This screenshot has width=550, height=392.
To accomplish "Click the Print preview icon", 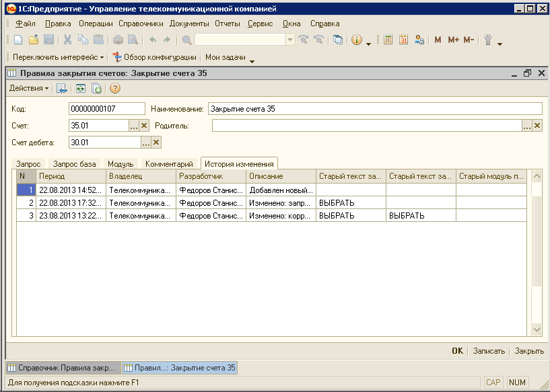I will click(x=133, y=40).
